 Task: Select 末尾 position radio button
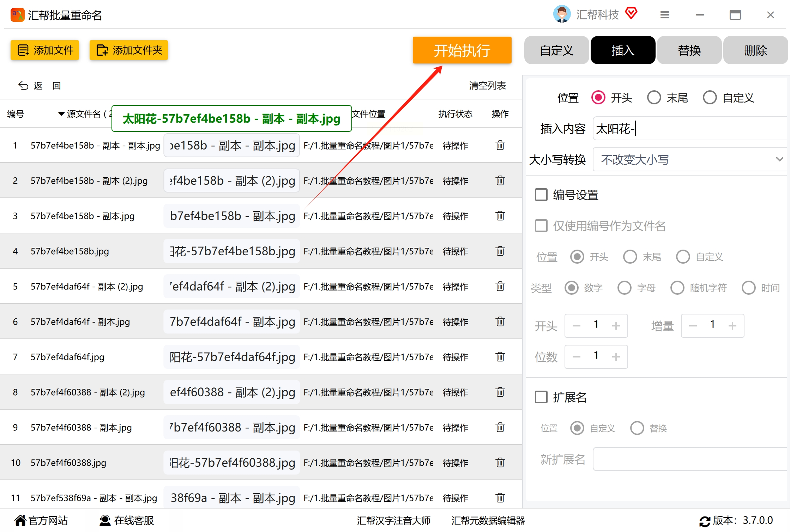[654, 98]
